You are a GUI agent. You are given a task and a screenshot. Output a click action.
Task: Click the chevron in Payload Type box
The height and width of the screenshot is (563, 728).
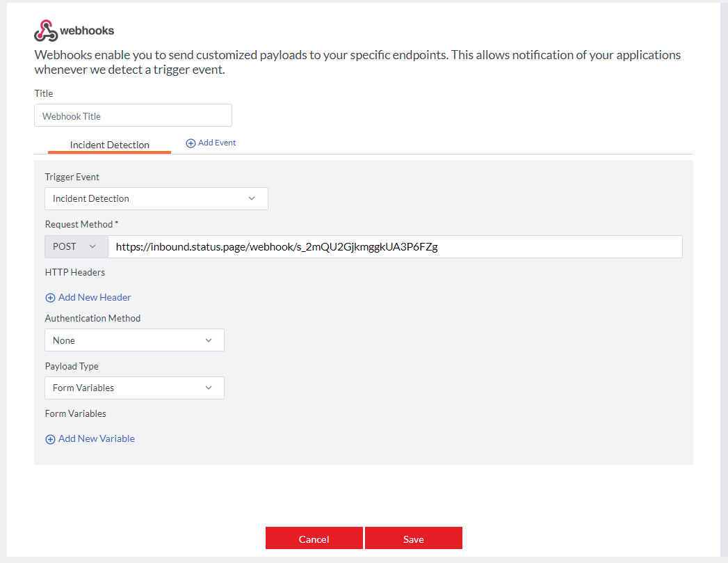(x=209, y=388)
